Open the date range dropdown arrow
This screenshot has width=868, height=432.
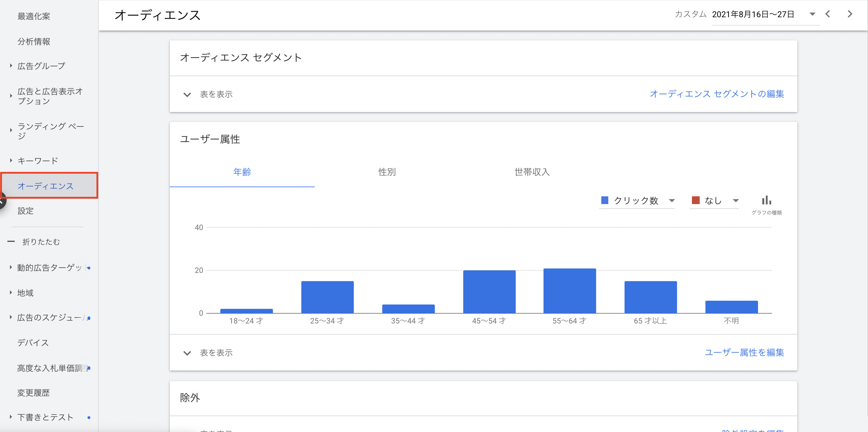click(x=812, y=14)
